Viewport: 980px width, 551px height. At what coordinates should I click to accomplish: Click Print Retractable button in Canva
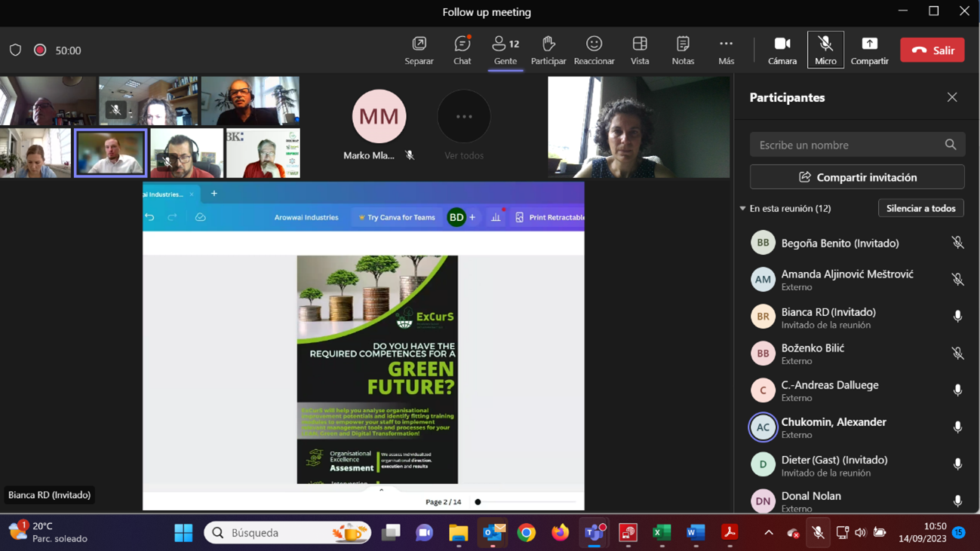[549, 217]
